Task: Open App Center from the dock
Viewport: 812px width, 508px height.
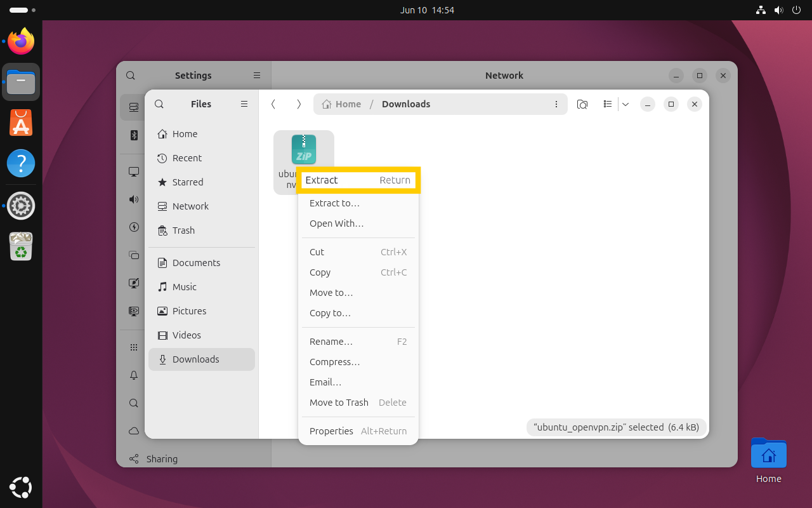Action: click(21, 123)
